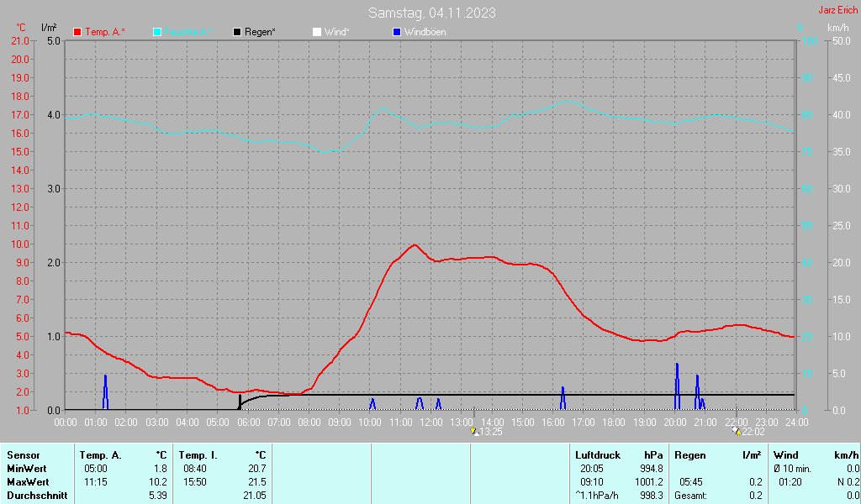
Task: Click the Jarz Erich author label
Action: tap(837, 11)
